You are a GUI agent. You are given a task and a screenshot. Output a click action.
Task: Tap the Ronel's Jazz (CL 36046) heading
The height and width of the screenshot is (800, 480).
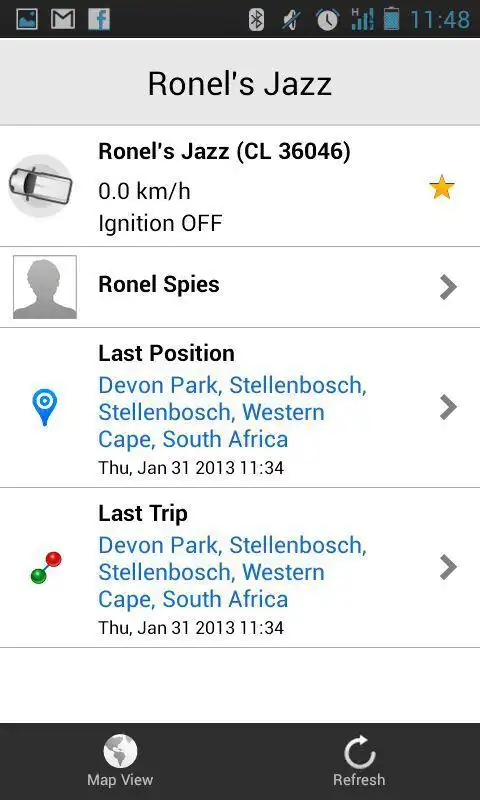point(224,152)
